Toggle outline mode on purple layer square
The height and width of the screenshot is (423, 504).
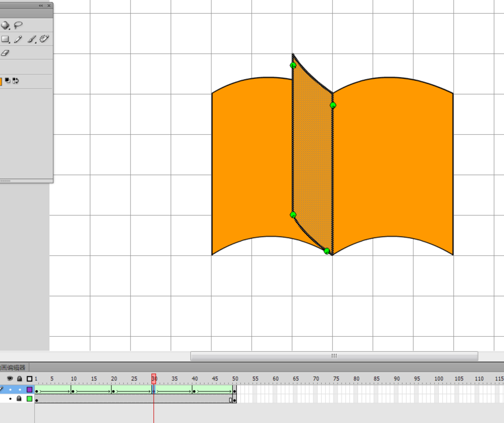(30, 389)
